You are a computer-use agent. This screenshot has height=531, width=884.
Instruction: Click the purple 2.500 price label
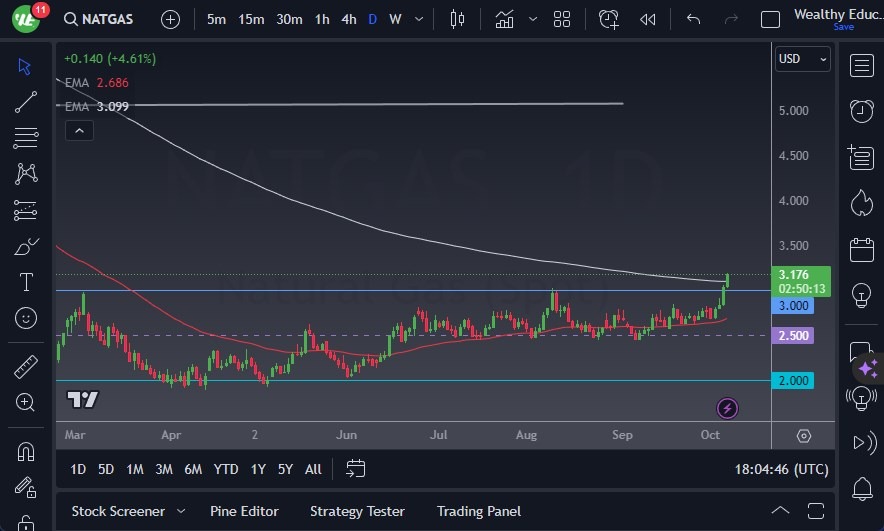794,336
